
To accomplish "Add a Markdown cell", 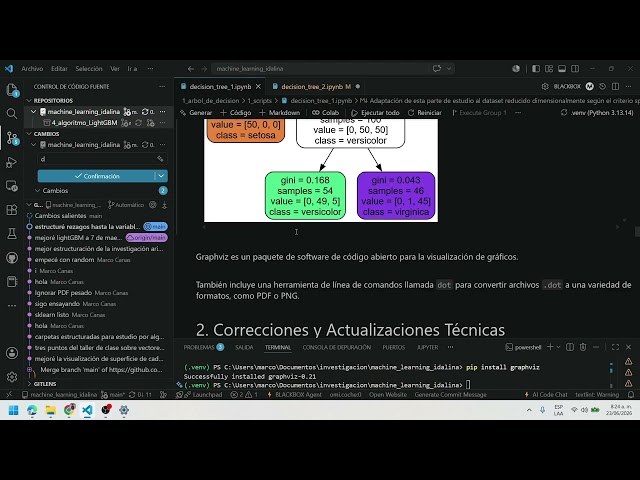I will point(280,113).
